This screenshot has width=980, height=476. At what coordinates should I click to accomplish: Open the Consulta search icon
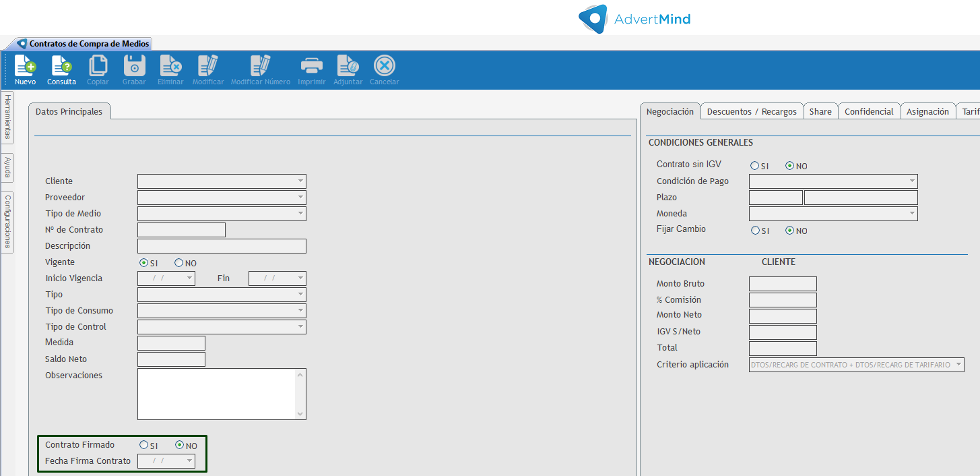[61, 65]
